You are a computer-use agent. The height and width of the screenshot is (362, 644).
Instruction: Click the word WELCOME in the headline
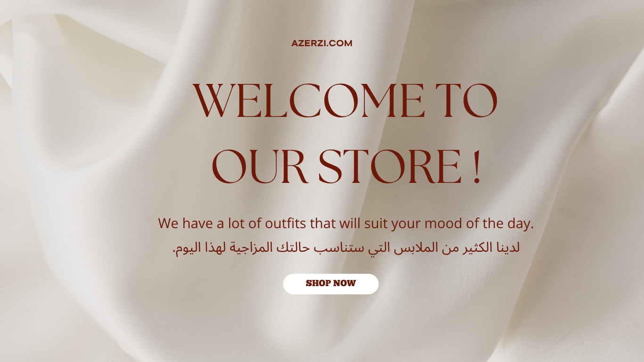pos(309,101)
